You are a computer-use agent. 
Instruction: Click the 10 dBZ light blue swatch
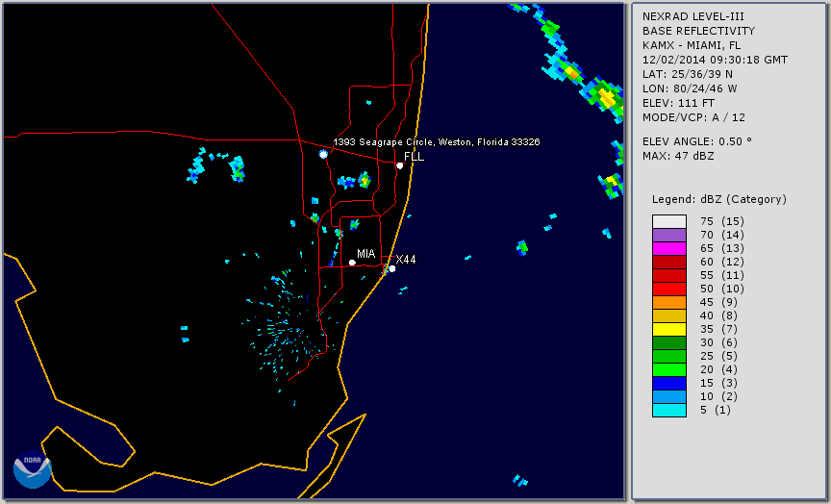[x=669, y=397]
